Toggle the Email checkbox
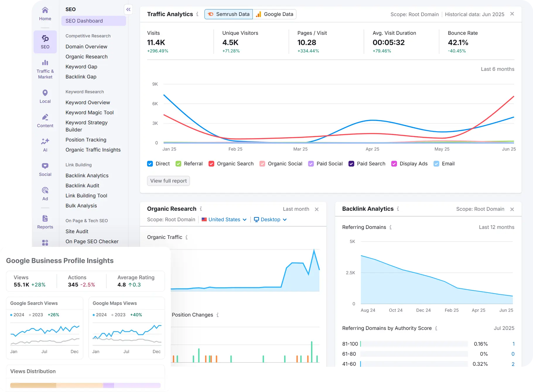The image size is (533, 392). [x=436, y=164]
